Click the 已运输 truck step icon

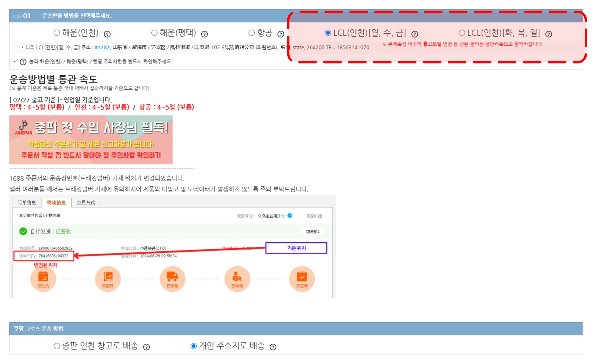coord(172,279)
